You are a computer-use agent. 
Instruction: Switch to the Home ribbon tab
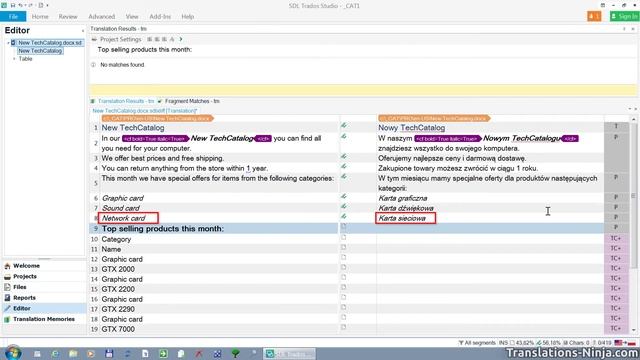tap(40, 16)
